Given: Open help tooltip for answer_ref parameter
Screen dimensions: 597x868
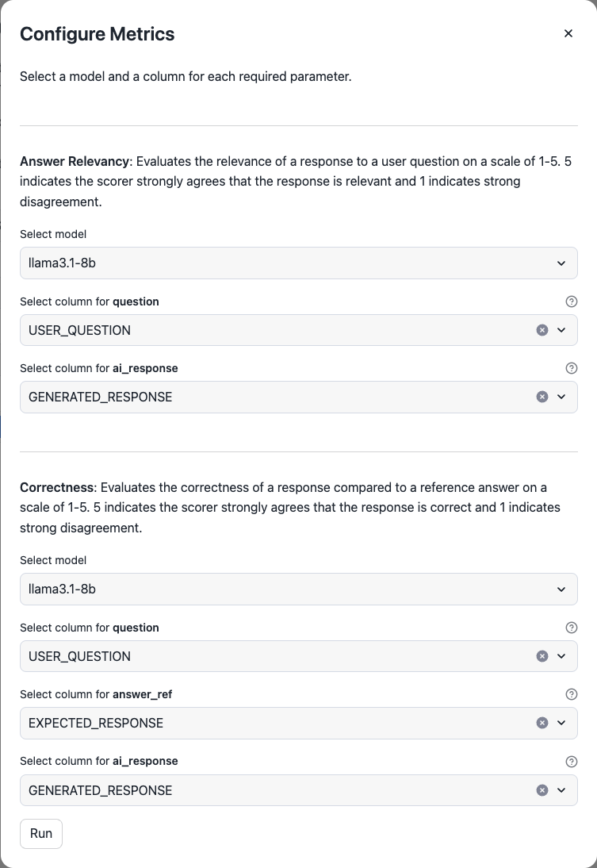Looking at the screenshot, I should point(572,694).
